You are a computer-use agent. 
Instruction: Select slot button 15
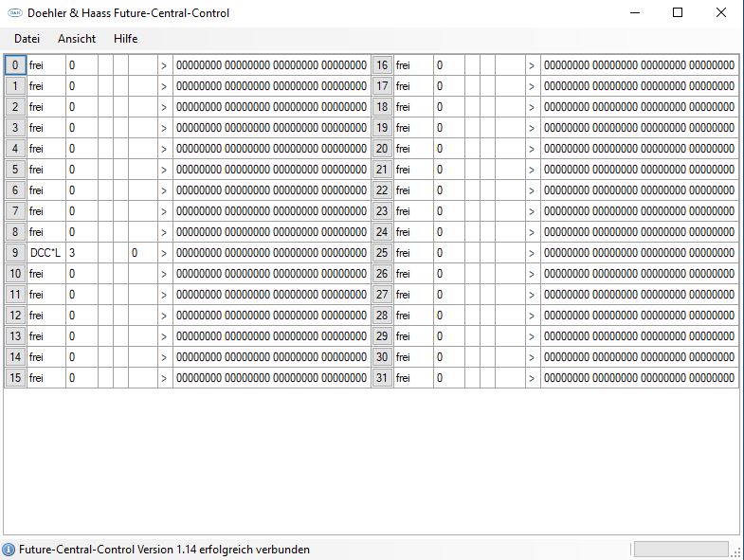tap(15, 378)
